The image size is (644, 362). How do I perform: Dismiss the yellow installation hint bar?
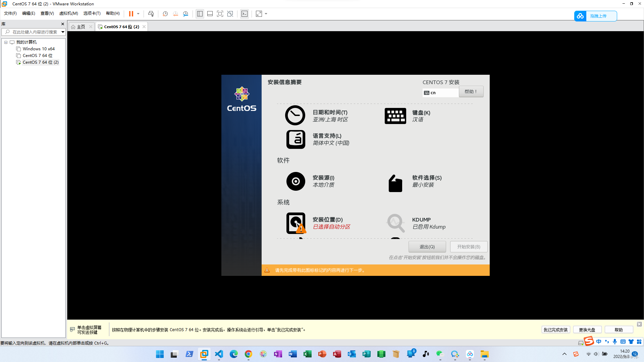(x=639, y=324)
